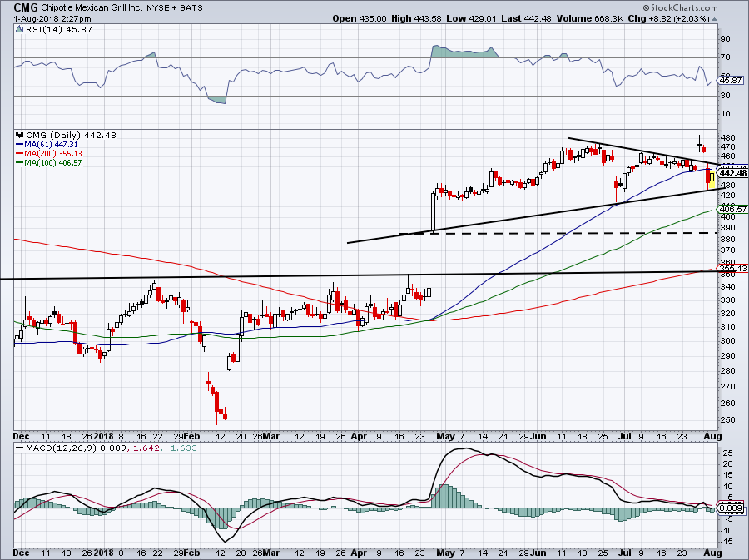Click the Dec label below the MACD panel
The image size is (749, 560).
click(x=21, y=553)
